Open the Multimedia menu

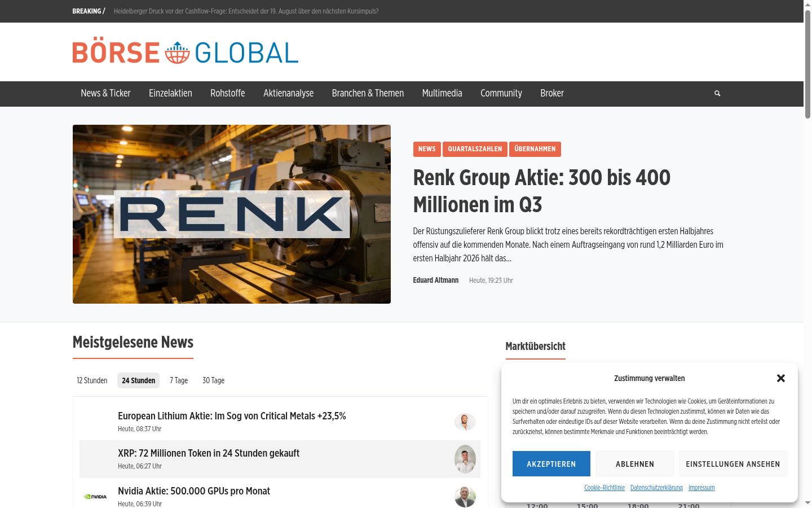tap(442, 94)
